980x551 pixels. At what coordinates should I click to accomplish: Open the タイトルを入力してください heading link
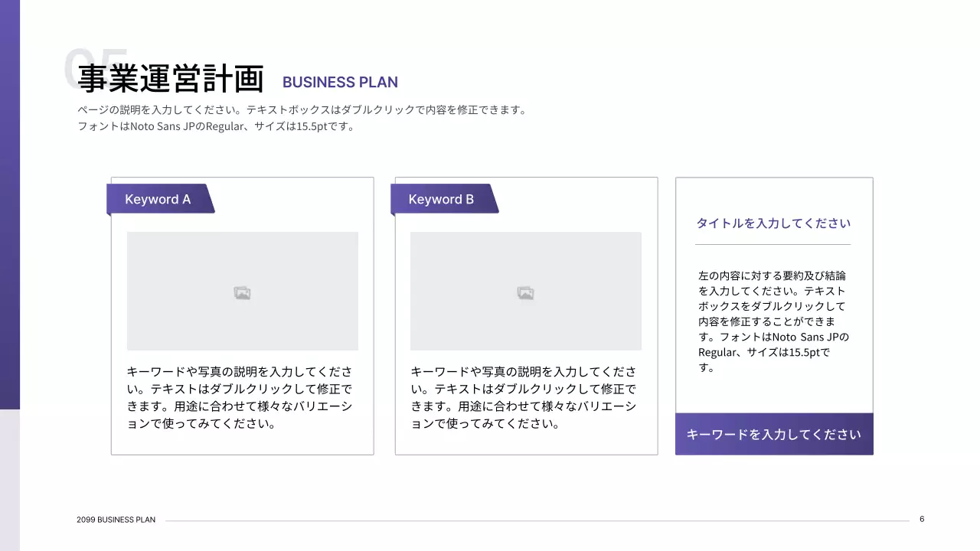click(x=773, y=223)
